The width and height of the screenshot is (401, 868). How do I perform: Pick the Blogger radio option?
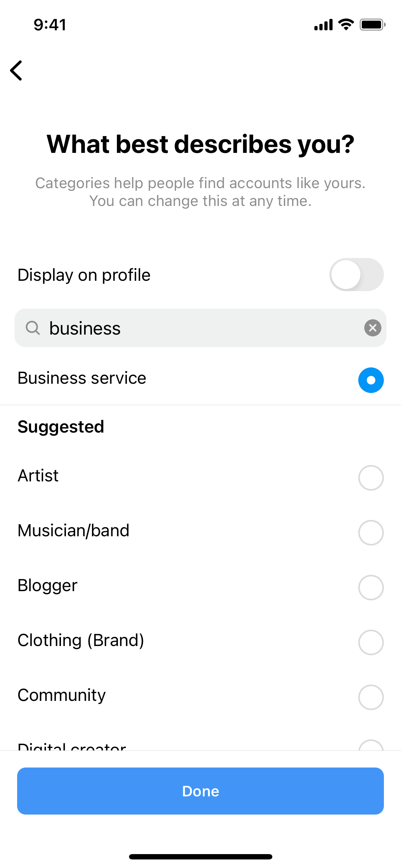point(371,588)
